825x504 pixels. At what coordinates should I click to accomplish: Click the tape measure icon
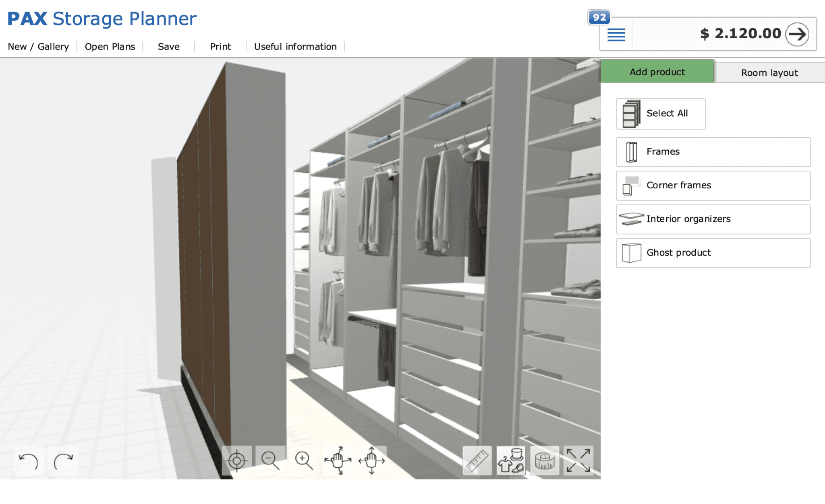(545, 460)
